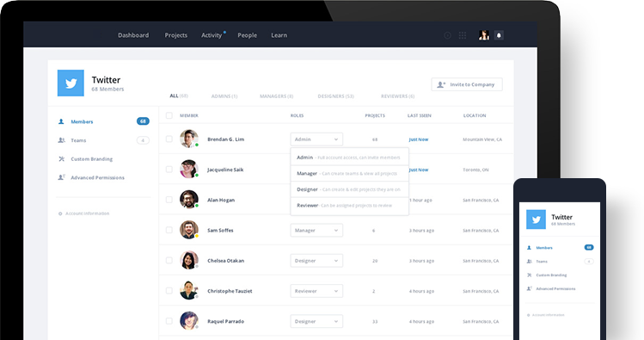Click the notification bell icon
Image resolution: width=644 pixels, height=340 pixels.
[499, 35]
